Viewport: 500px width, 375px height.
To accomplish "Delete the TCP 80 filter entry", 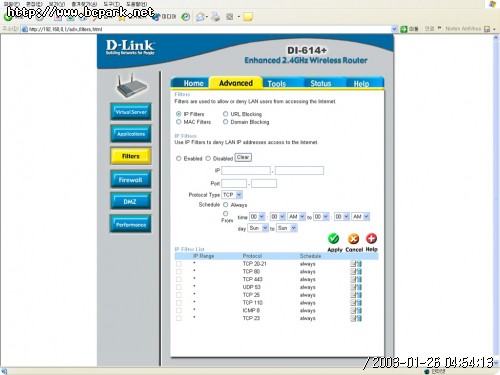I will [x=359, y=271].
